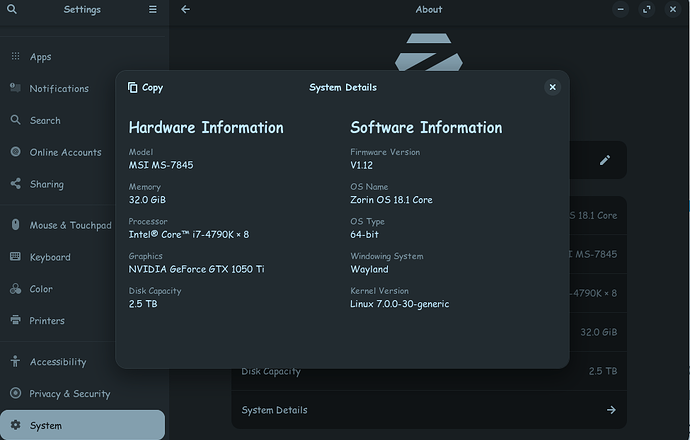690x440 pixels.
Task: Click the pencil icon to rename device
Action: pos(605,160)
